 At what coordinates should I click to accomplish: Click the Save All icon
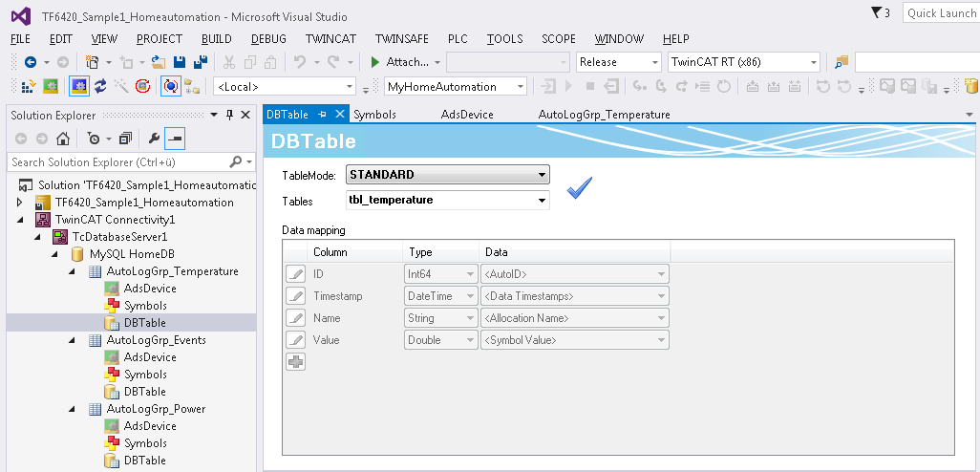[201, 62]
